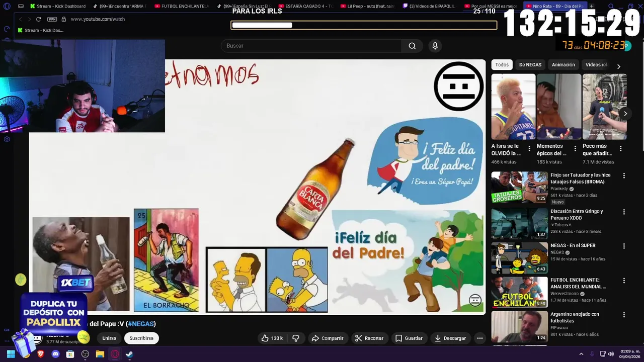Switch to the Encuentra 'ARMA TikTok tab
The height and width of the screenshot is (362, 644).
pos(120,6)
